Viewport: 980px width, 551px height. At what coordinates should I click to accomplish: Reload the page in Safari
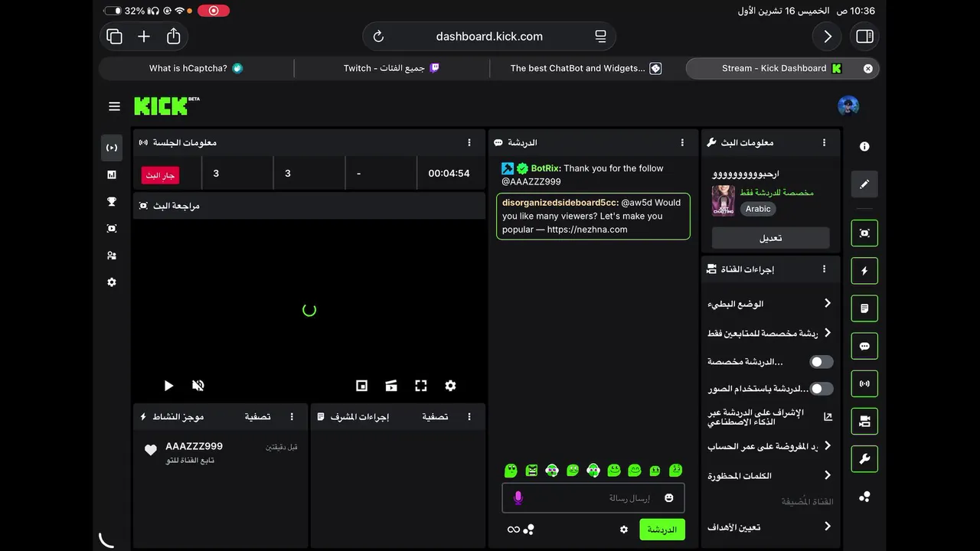point(378,36)
